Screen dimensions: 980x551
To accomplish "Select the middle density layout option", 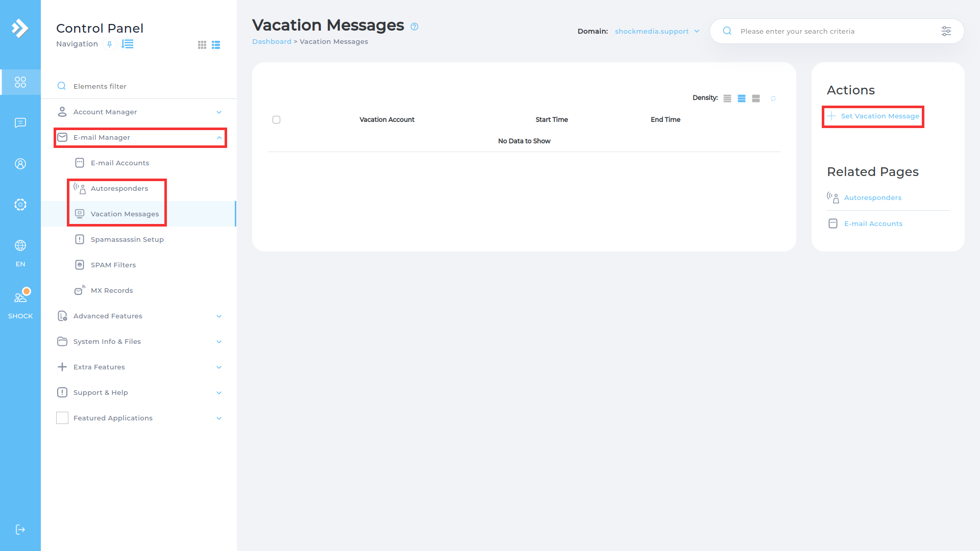I will (741, 98).
